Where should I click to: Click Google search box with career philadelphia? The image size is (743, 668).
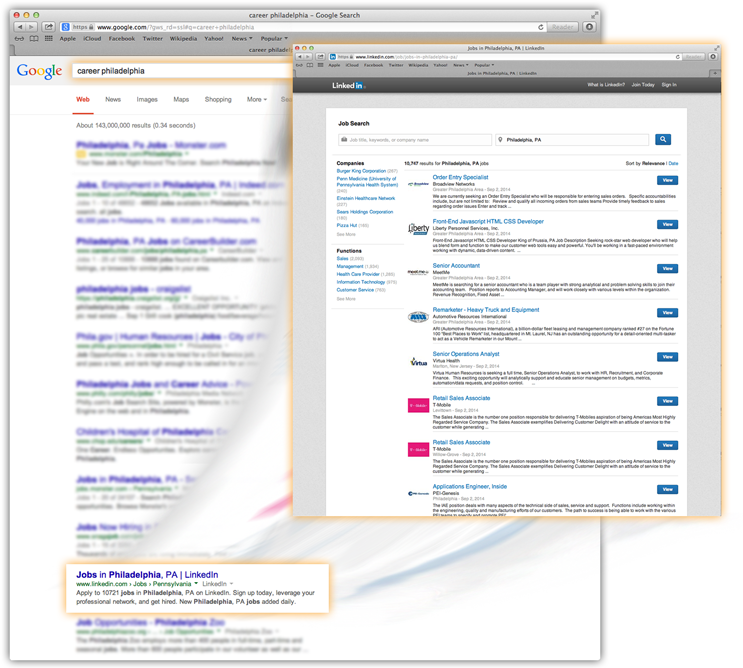coord(182,71)
